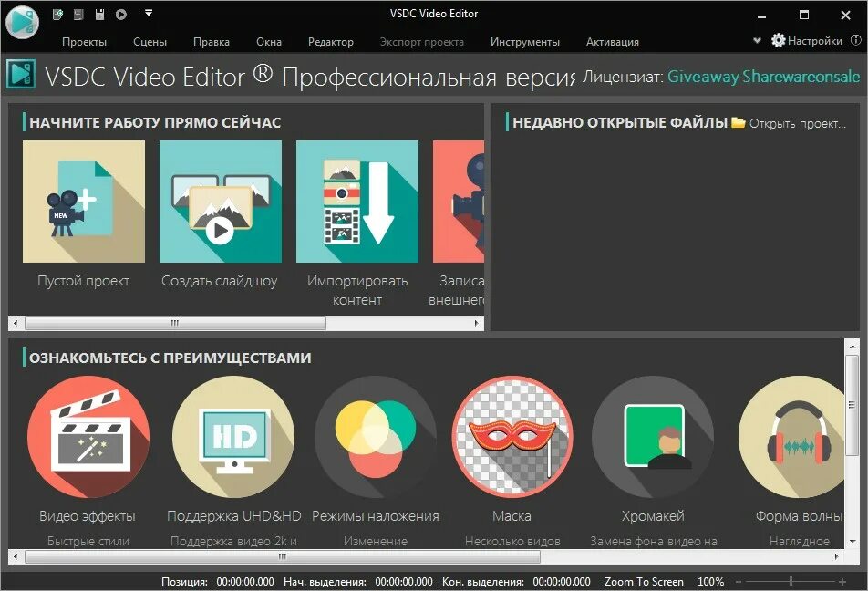868x591 pixels.
Task: Click right arrow of start panel scrollbar
Action: pos(477,323)
